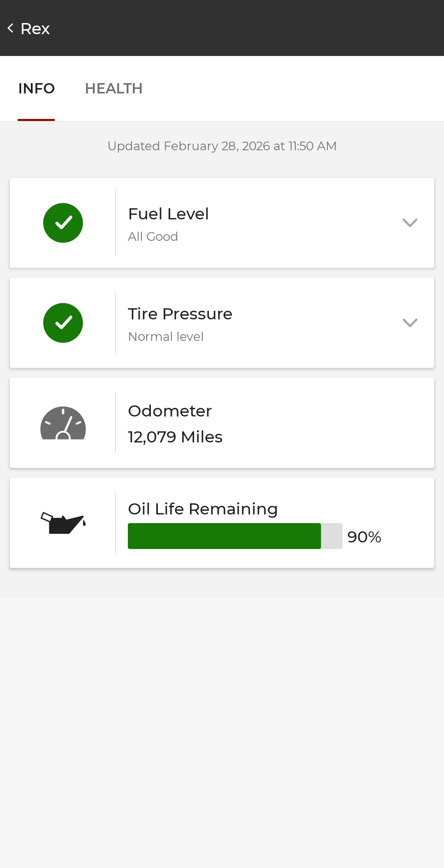This screenshot has height=868, width=444.
Task: Expand the Fuel Level details chevron
Action: [409, 223]
